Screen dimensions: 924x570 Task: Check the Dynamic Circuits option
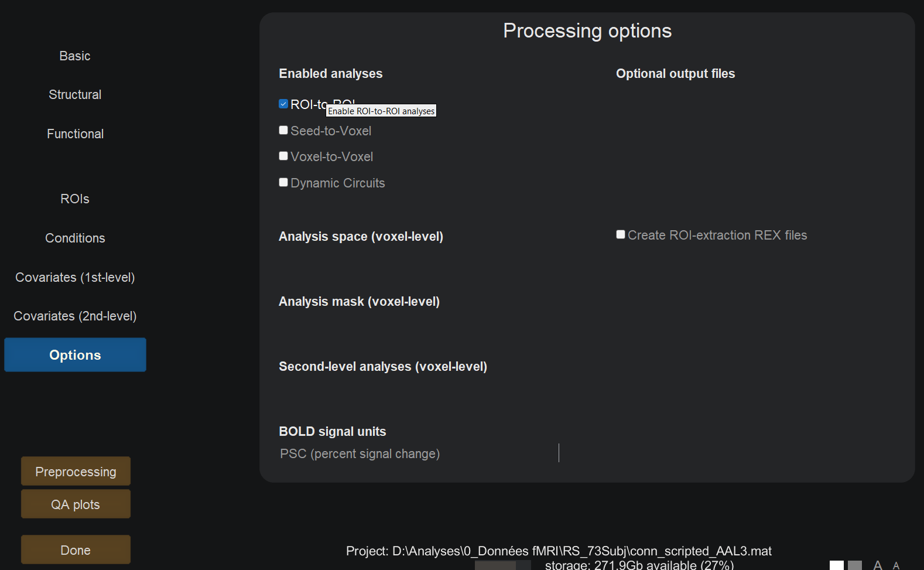[283, 182]
